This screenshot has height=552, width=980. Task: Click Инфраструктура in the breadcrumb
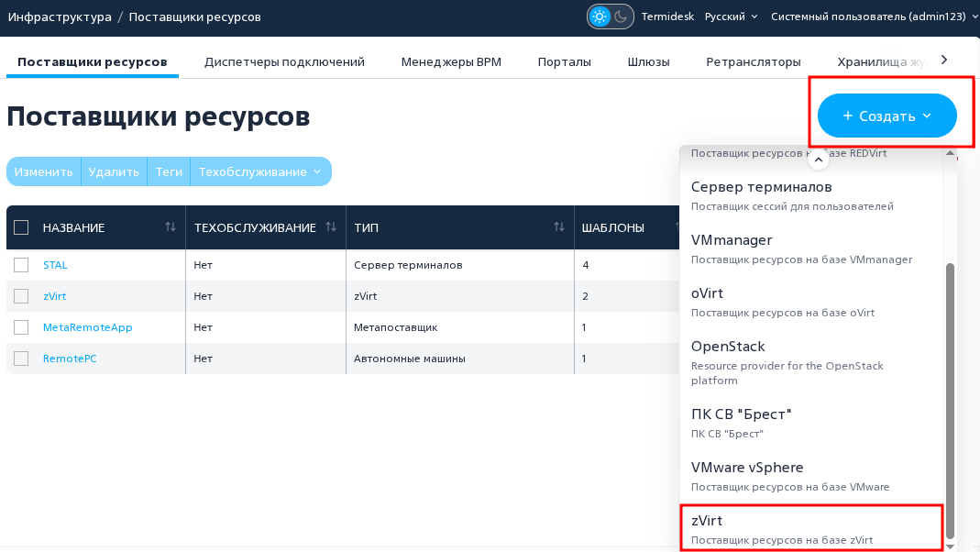pyautogui.click(x=60, y=17)
